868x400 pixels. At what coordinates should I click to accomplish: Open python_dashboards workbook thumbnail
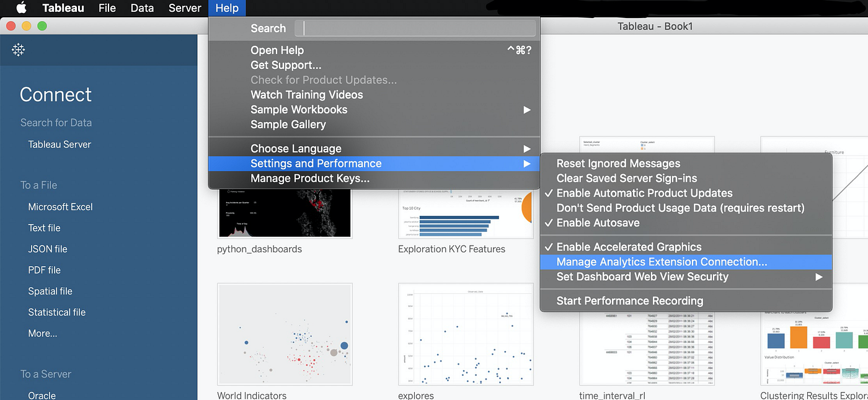tap(285, 213)
